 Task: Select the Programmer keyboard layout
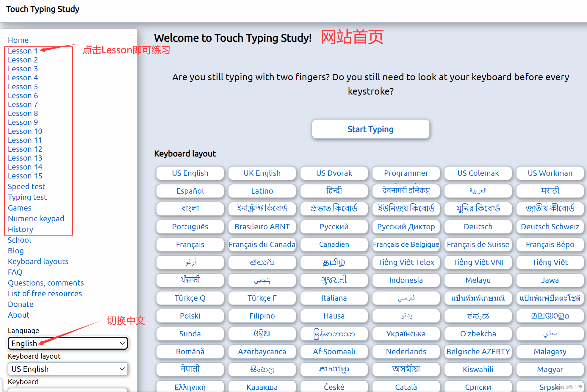406,173
